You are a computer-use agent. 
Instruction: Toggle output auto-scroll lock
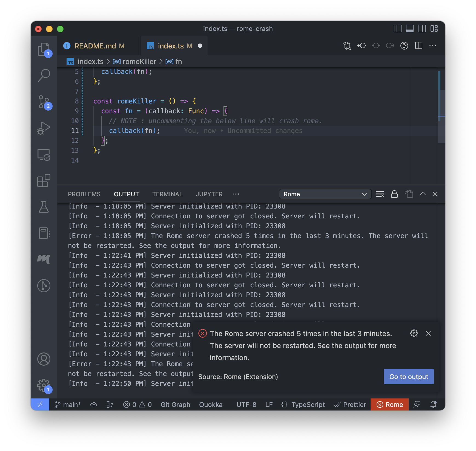pyautogui.click(x=394, y=194)
